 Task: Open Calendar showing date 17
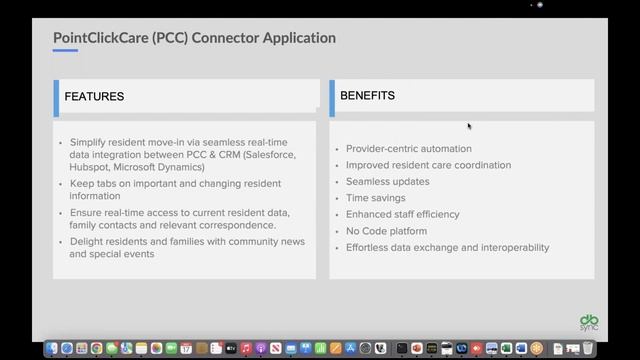(186, 348)
